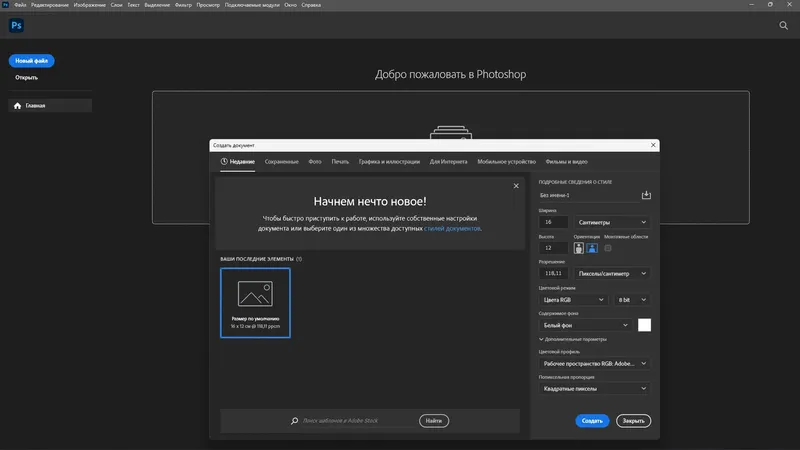800x450 pixels.
Task: Click the Ширина width input field
Action: pos(553,222)
